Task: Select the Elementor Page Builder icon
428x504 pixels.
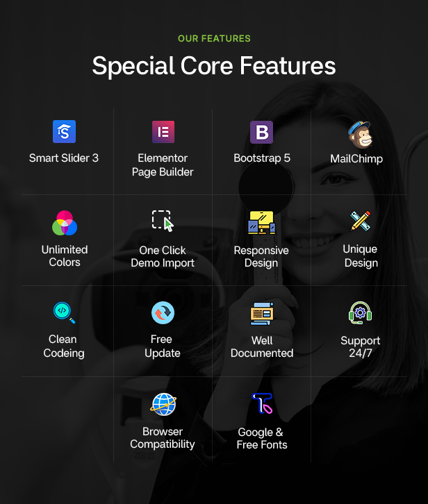Action: pyautogui.click(x=163, y=132)
